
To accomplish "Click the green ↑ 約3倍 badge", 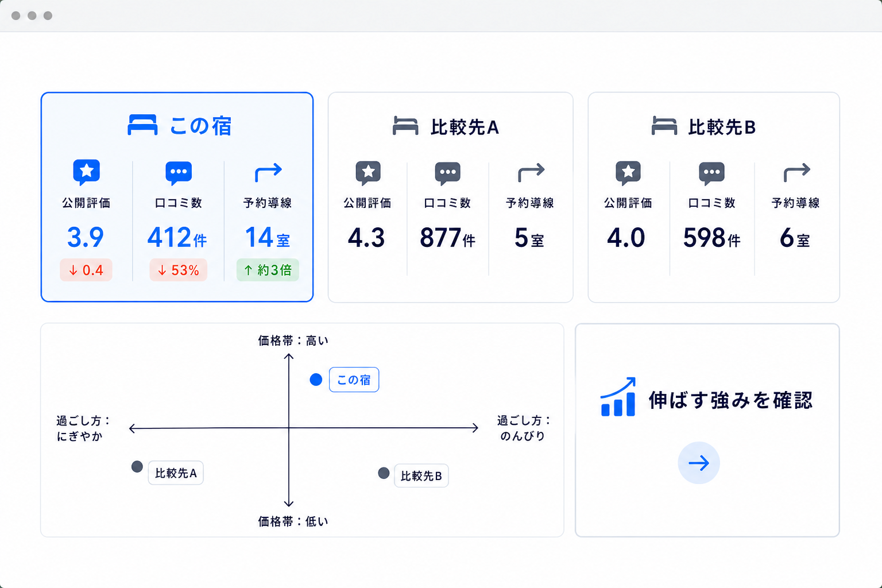I will [x=268, y=270].
